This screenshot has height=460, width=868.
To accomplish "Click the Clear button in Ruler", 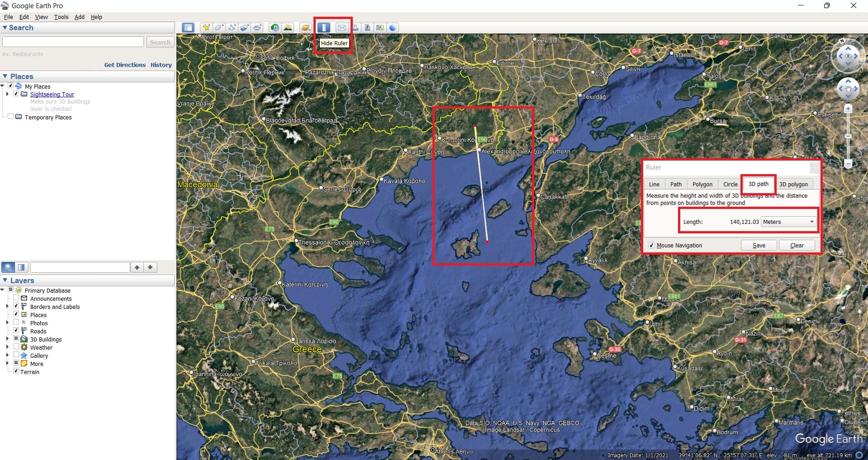I will point(797,245).
